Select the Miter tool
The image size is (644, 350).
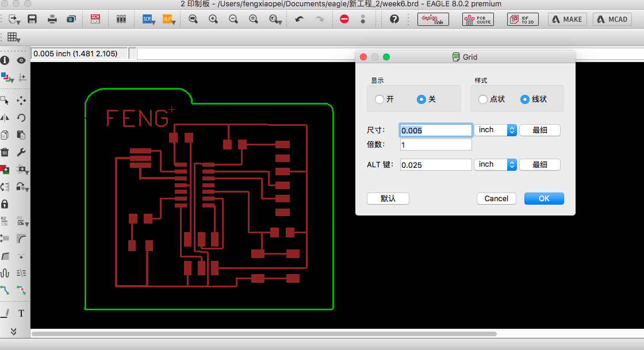pos(21,239)
